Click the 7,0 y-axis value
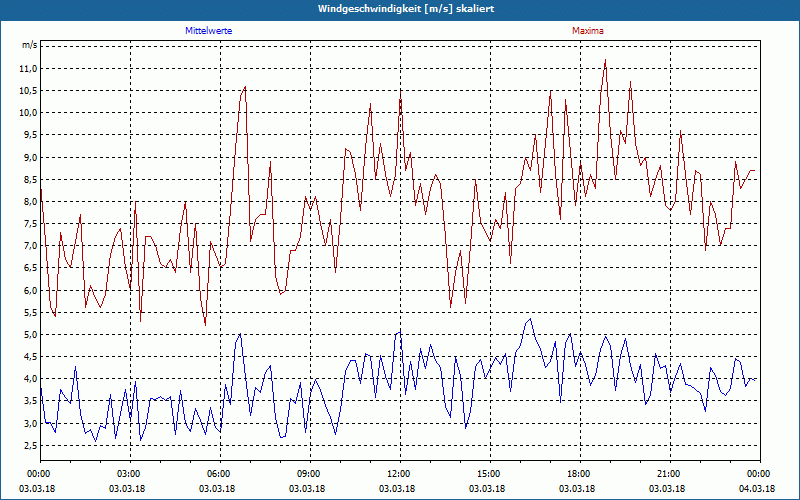The height and width of the screenshot is (500, 800). 30,246
